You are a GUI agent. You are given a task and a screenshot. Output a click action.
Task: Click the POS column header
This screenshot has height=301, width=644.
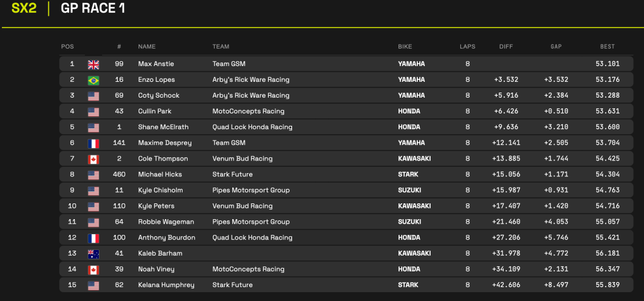tap(67, 47)
